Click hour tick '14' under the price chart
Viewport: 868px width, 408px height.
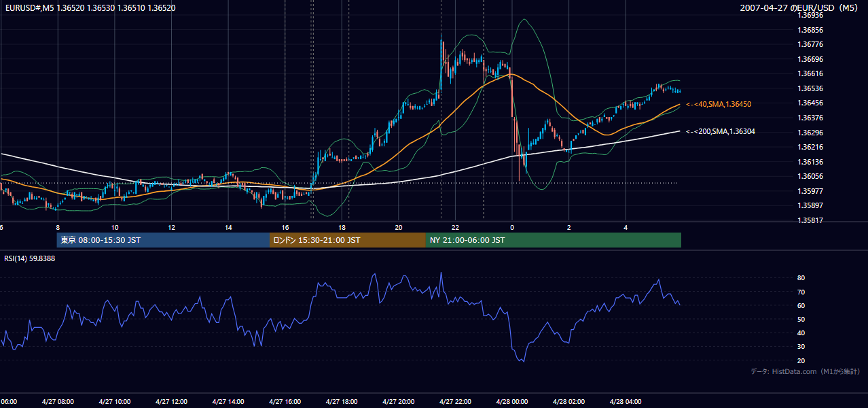228,228
